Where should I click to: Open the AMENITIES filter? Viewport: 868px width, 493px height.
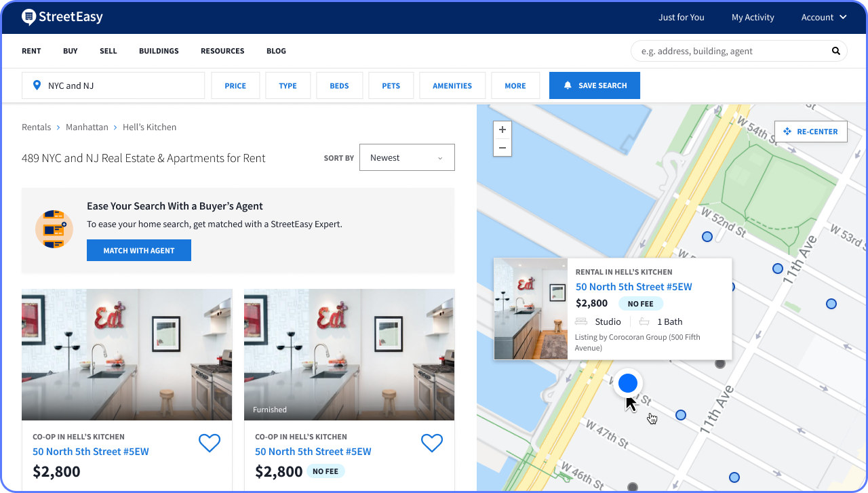coord(452,85)
